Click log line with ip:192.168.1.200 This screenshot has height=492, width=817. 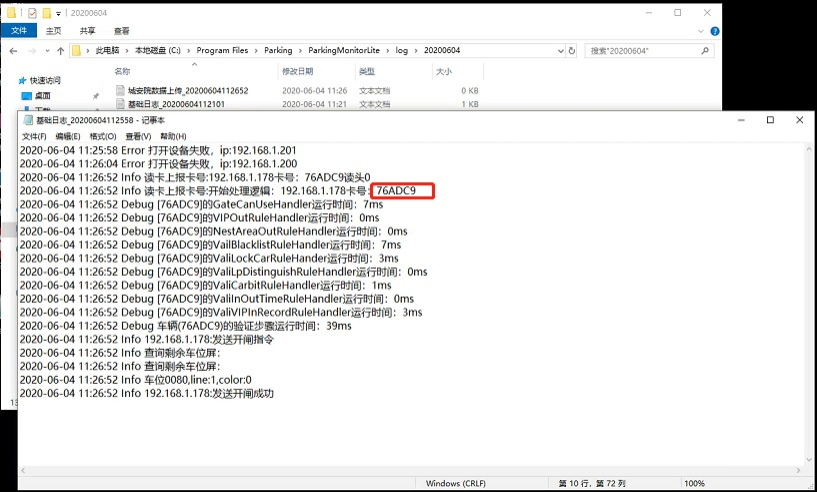[x=158, y=164]
